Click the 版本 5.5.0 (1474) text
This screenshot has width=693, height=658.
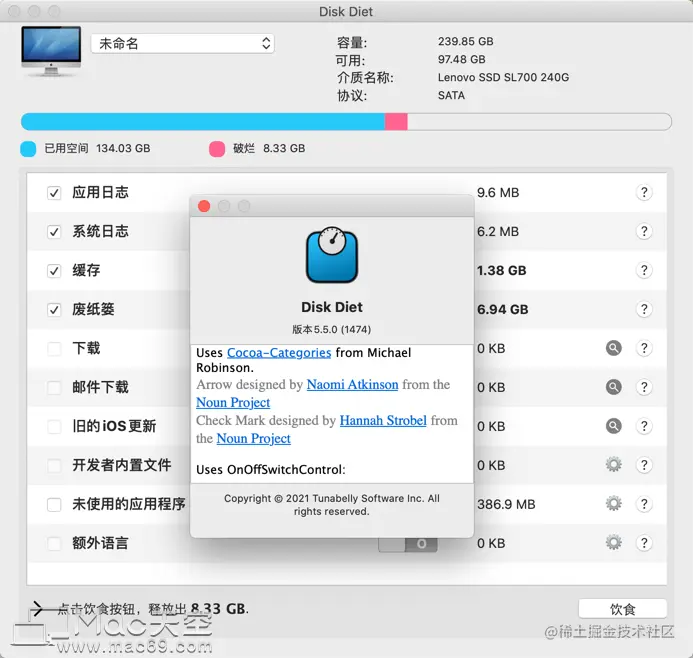click(x=331, y=329)
